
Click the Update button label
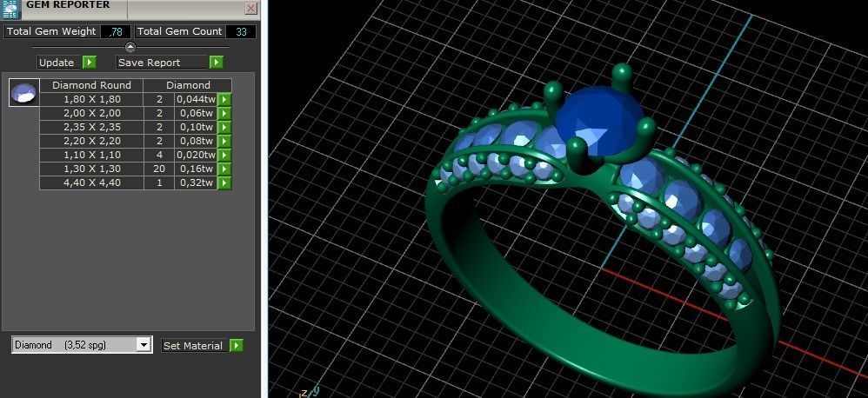coord(60,63)
